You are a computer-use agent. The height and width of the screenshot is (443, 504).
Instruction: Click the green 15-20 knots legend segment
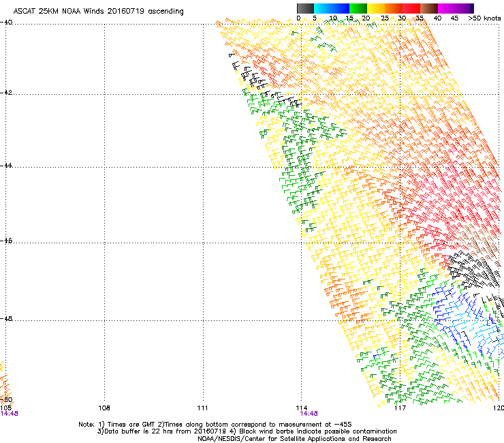pyautogui.click(x=358, y=8)
